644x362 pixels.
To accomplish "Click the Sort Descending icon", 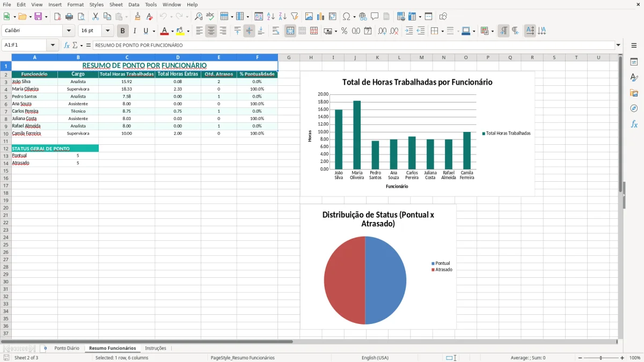I will (282, 17).
